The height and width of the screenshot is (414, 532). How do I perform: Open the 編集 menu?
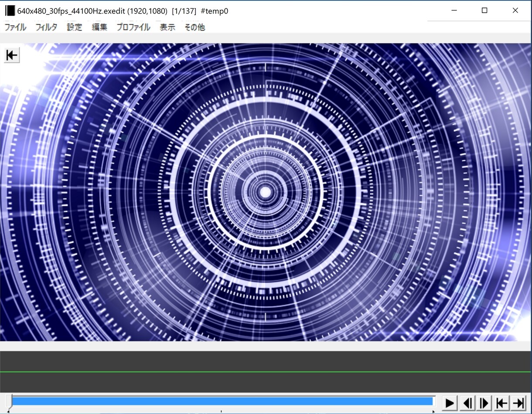click(x=99, y=27)
